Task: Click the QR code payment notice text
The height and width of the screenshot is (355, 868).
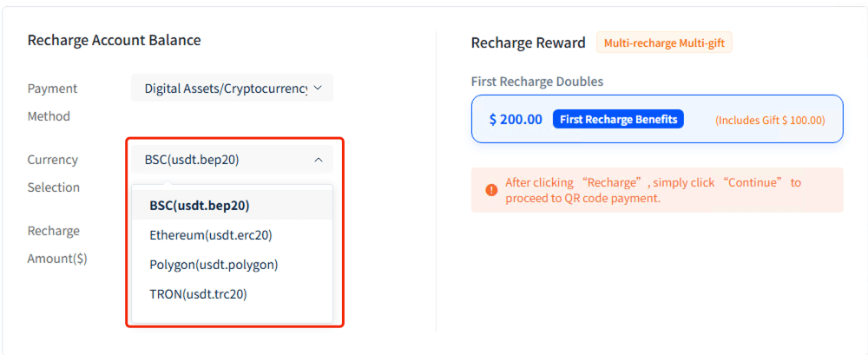Action: pos(653,190)
